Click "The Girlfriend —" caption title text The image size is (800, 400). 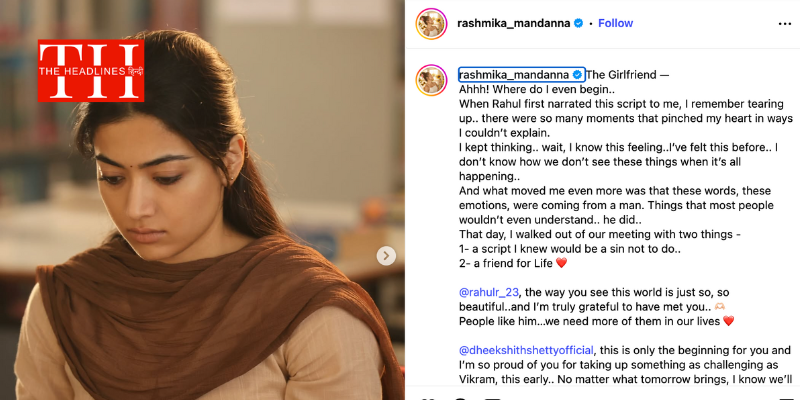pos(626,75)
